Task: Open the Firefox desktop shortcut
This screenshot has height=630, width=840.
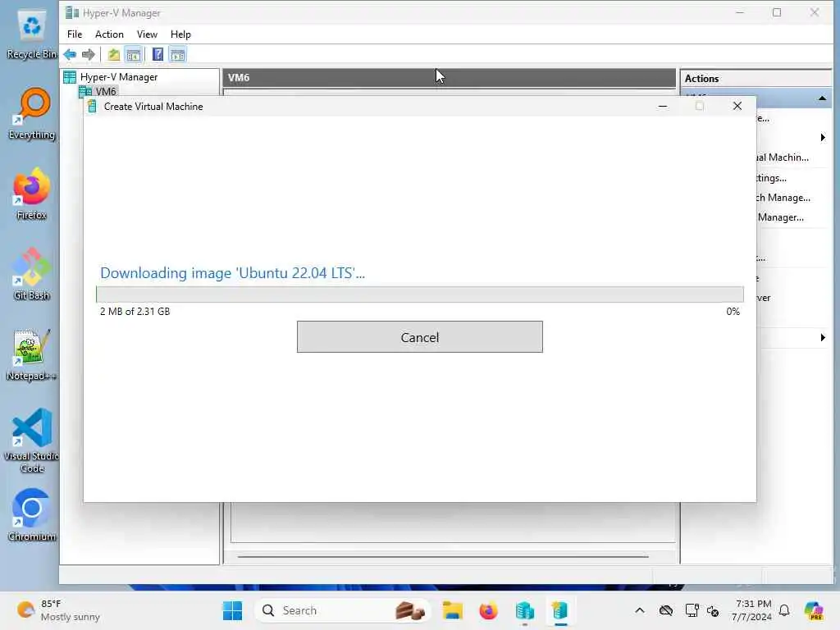Action: point(32,194)
